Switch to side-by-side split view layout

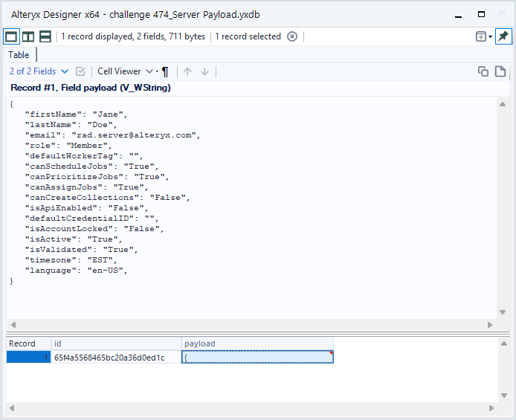[28, 36]
